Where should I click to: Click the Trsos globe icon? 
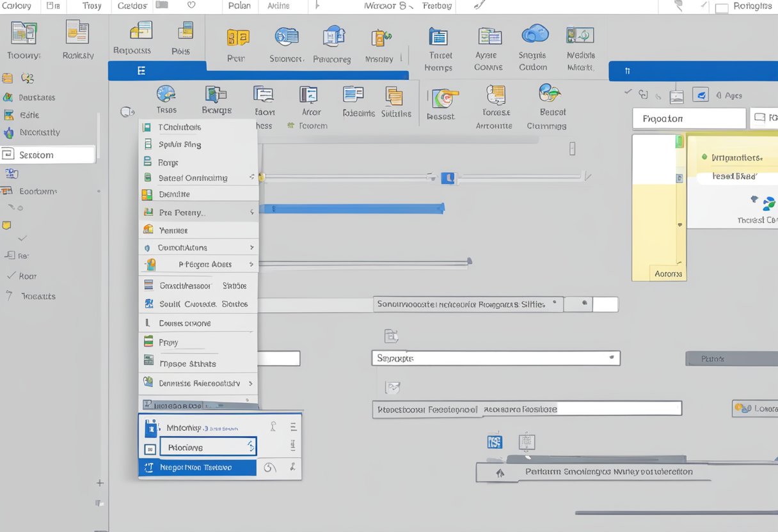[x=166, y=94]
